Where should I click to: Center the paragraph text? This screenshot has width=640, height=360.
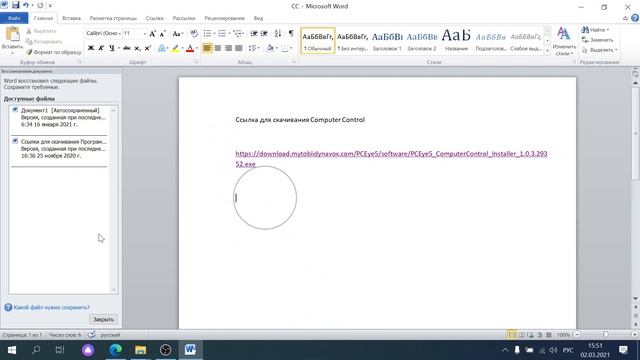coord(218,48)
